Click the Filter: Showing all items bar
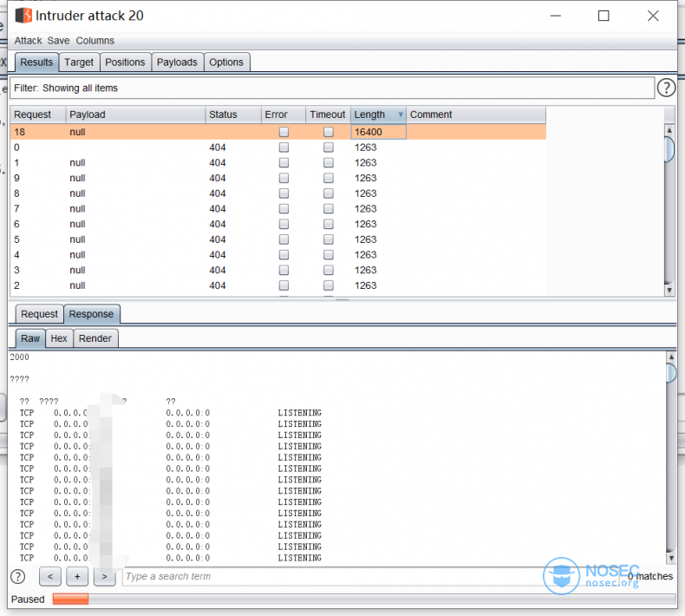 [x=332, y=88]
